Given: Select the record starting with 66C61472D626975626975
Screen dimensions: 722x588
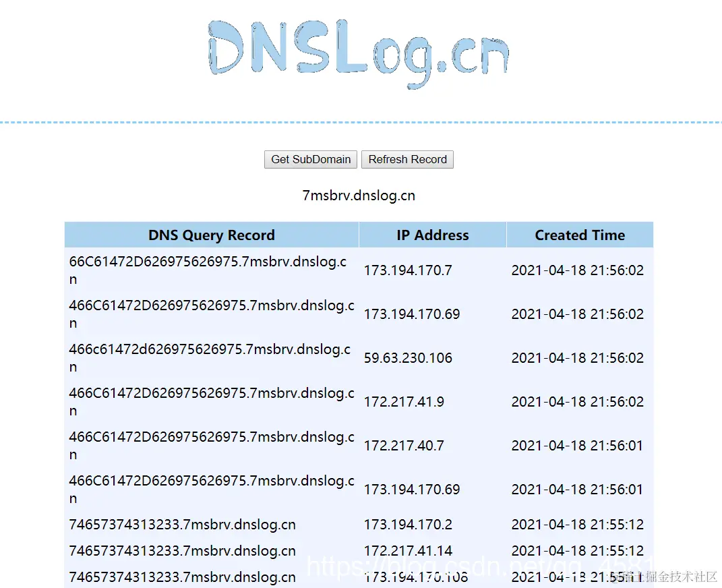Looking at the screenshot, I should (x=208, y=270).
